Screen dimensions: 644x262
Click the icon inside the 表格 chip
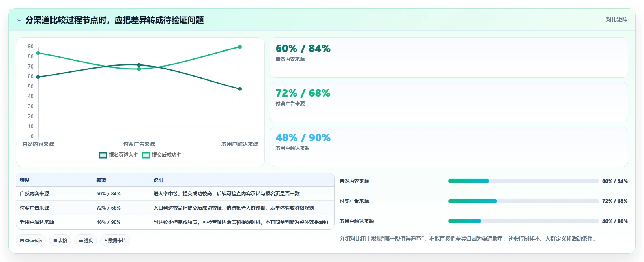pyautogui.click(x=55, y=241)
